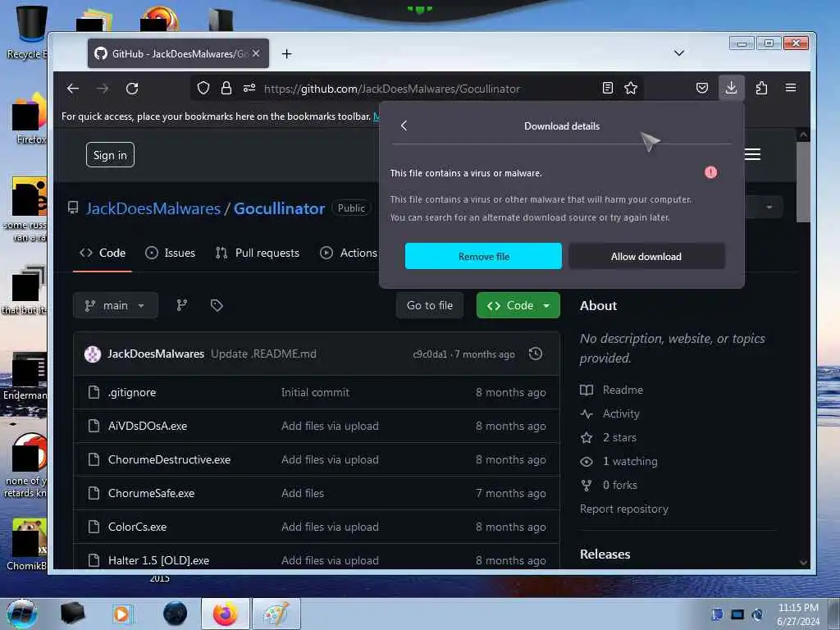
Task: Open Add files commit for ChorumeSafe.exe
Action: 303,493
